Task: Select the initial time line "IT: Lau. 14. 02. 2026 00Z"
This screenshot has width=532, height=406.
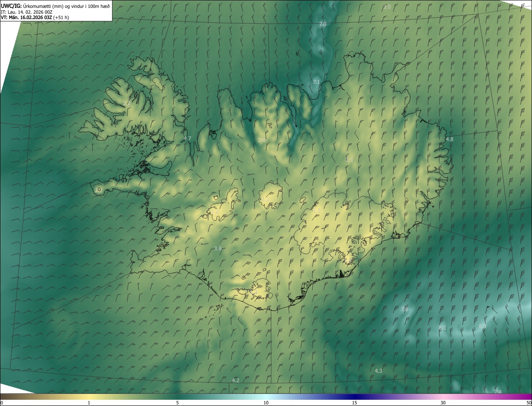Action: (x=26, y=12)
